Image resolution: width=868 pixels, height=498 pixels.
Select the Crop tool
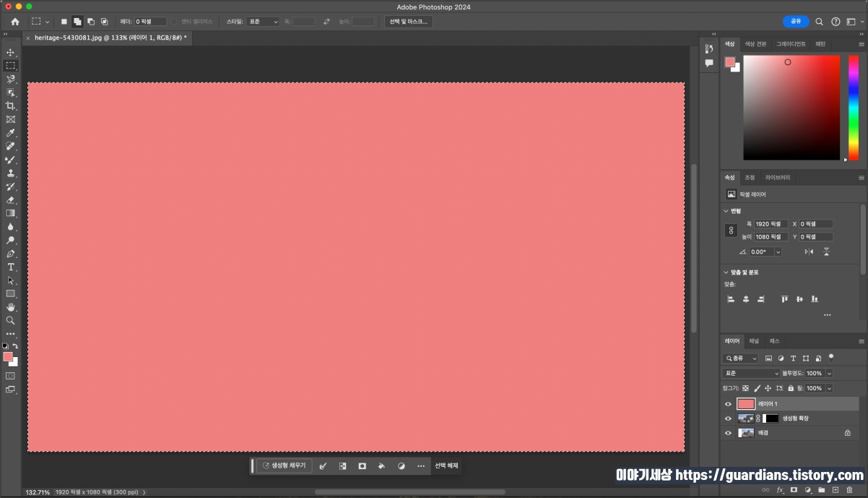point(10,106)
